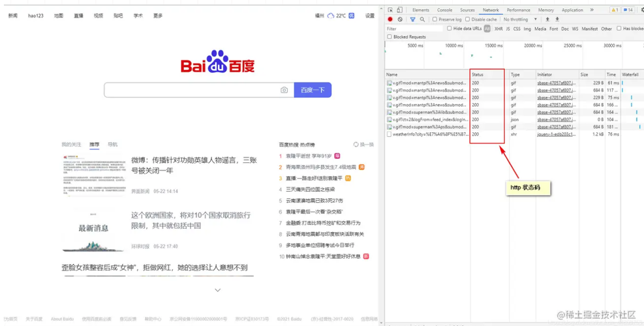Click the refresh icon next to 换一换

tap(356, 145)
